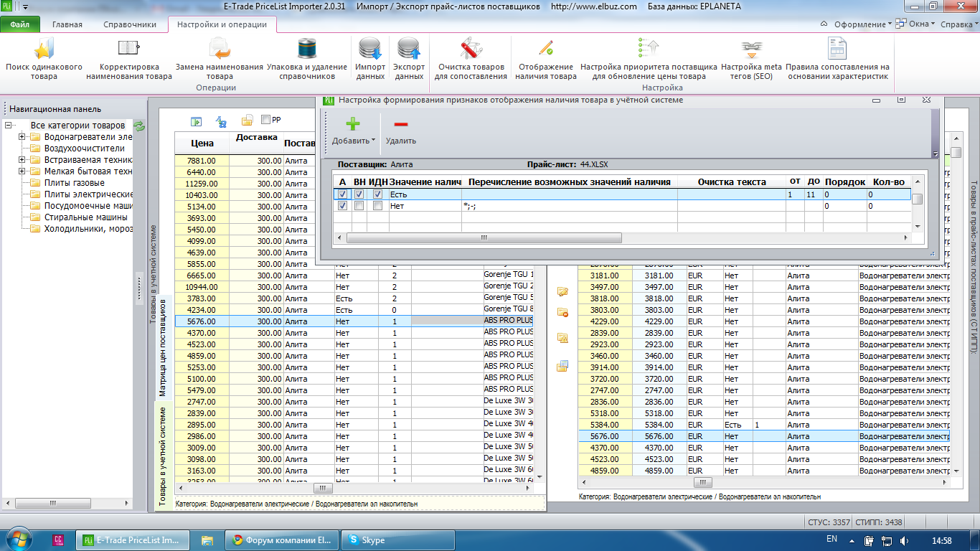
Task: Expand the Встраиваемая техника category node
Action: click(x=22, y=160)
